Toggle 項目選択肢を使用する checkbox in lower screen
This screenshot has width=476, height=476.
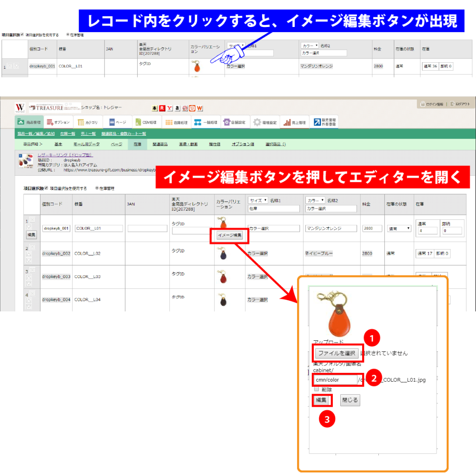[x=46, y=188]
